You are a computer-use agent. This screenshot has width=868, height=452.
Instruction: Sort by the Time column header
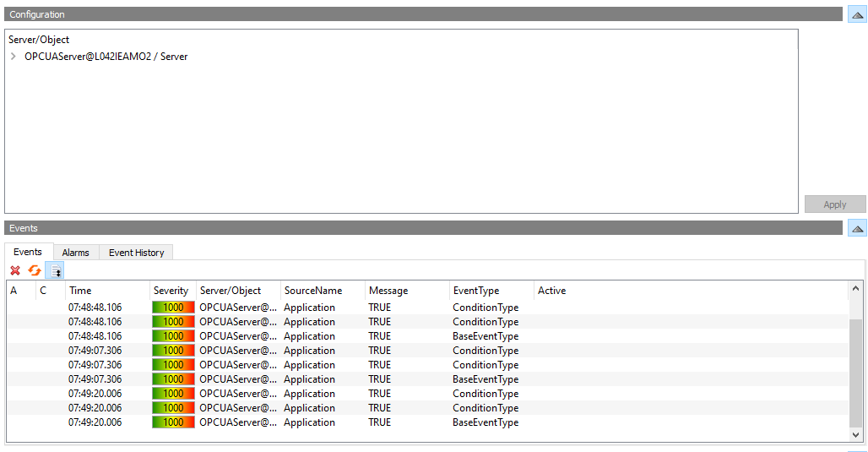[x=107, y=291]
